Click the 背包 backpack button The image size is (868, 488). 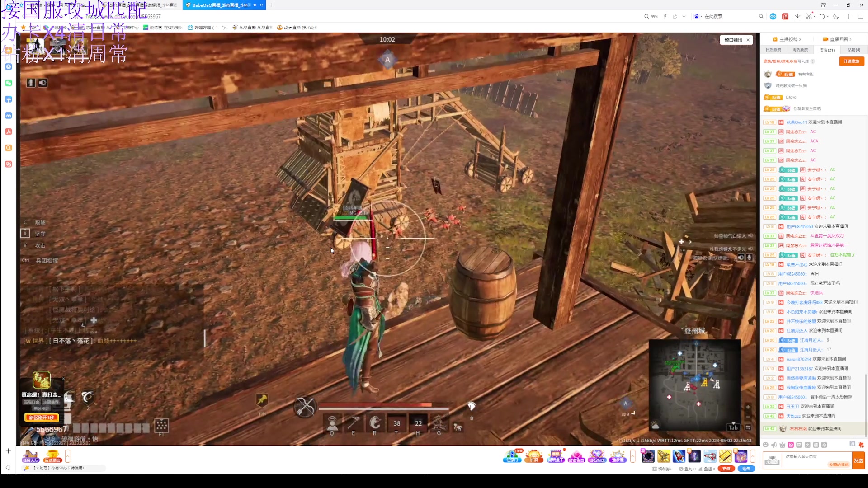click(746, 469)
